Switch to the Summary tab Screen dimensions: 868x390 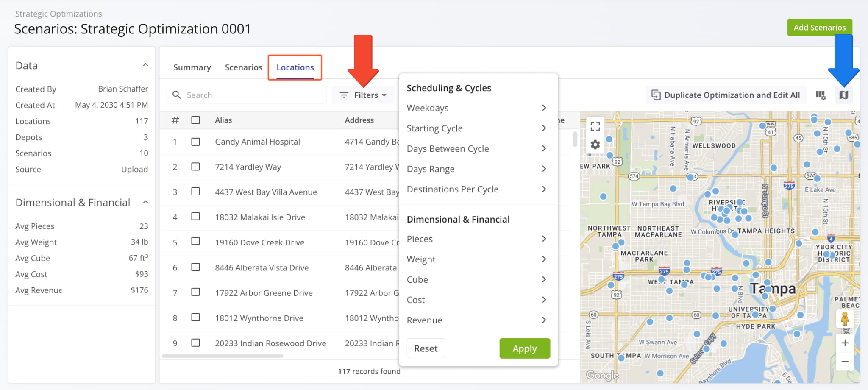point(192,67)
